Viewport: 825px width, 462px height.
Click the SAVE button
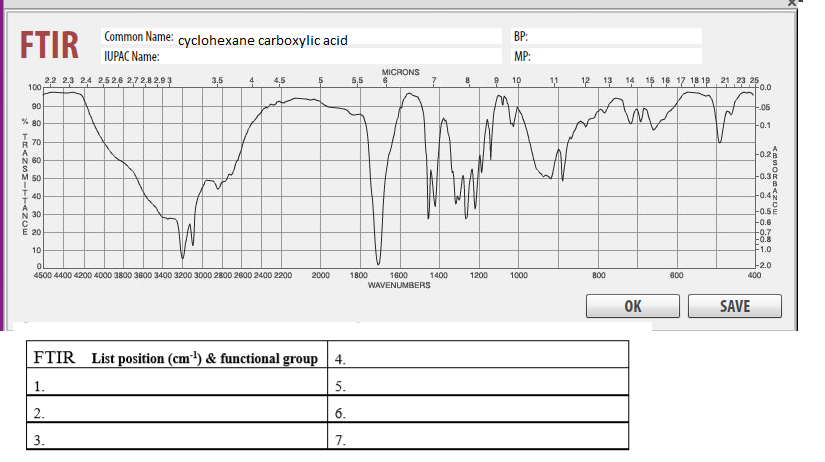tap(735, 306)
